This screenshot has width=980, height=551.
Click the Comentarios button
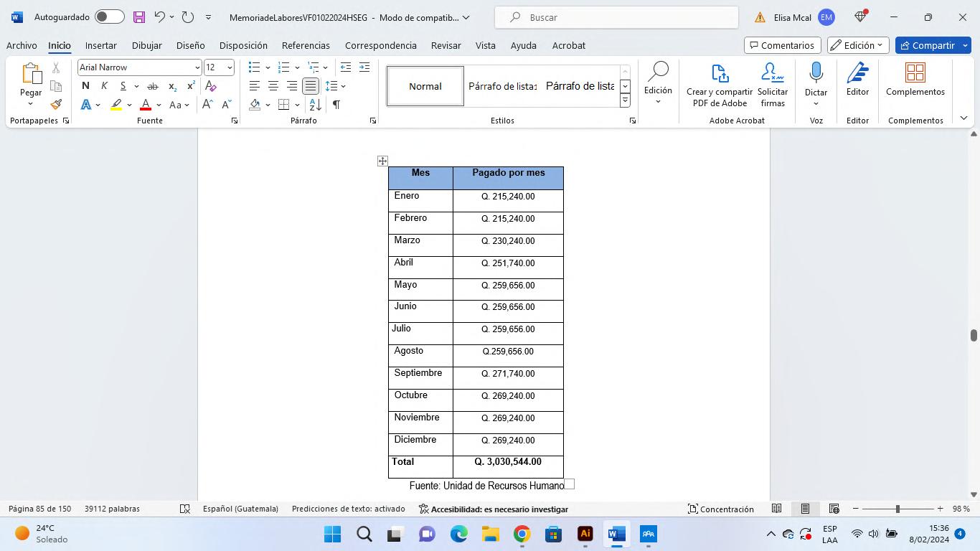coord(782,45)
